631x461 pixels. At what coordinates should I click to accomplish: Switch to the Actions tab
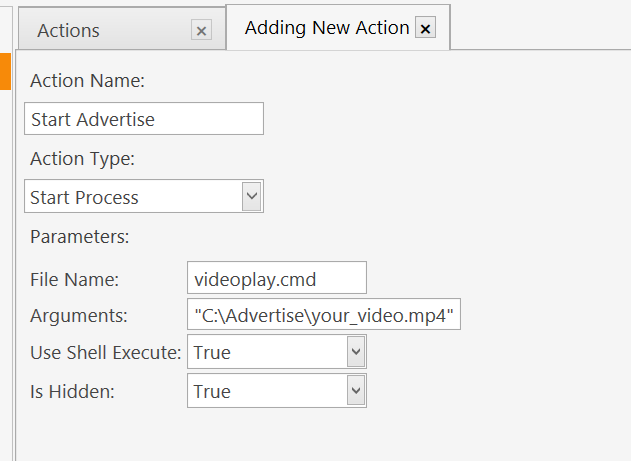tap(69, 31)
